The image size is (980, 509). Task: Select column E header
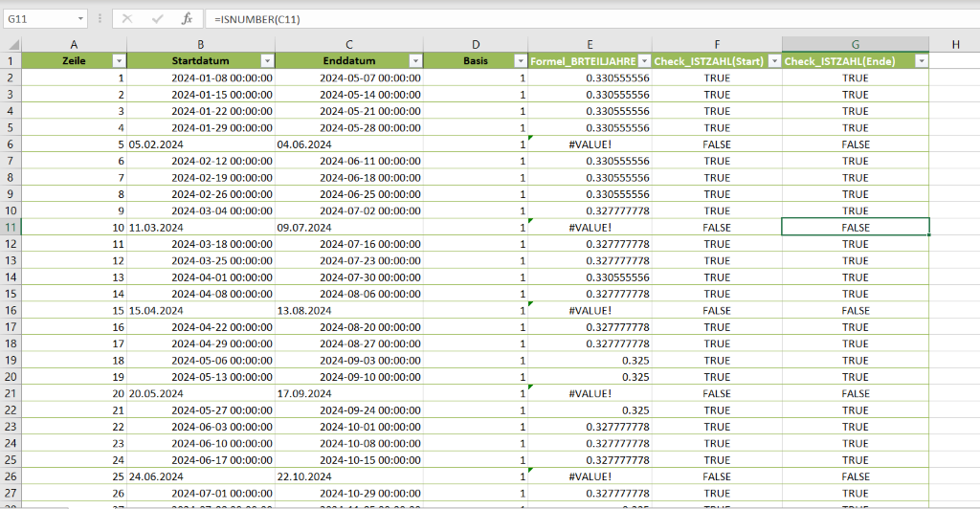(590, 44)
